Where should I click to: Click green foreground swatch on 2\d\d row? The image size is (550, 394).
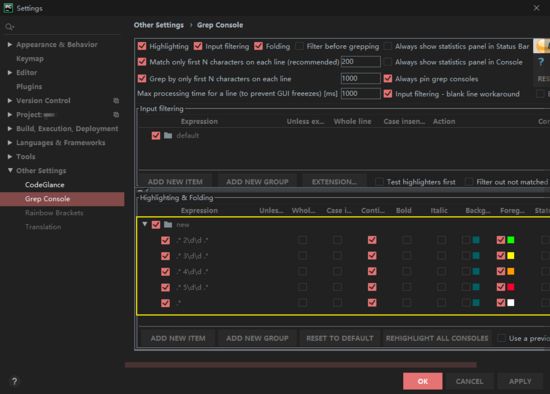click(511, 240)
